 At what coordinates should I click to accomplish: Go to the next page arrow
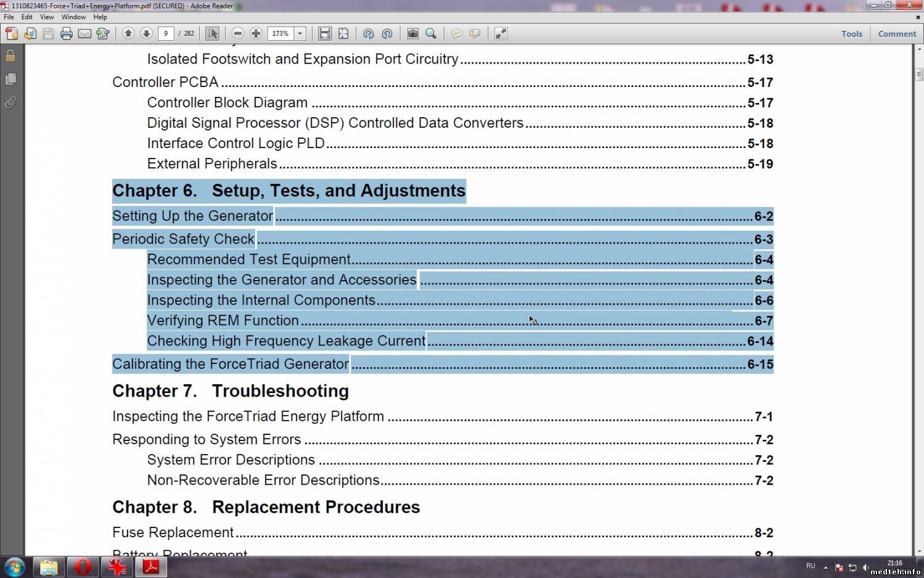coord(147,34)
